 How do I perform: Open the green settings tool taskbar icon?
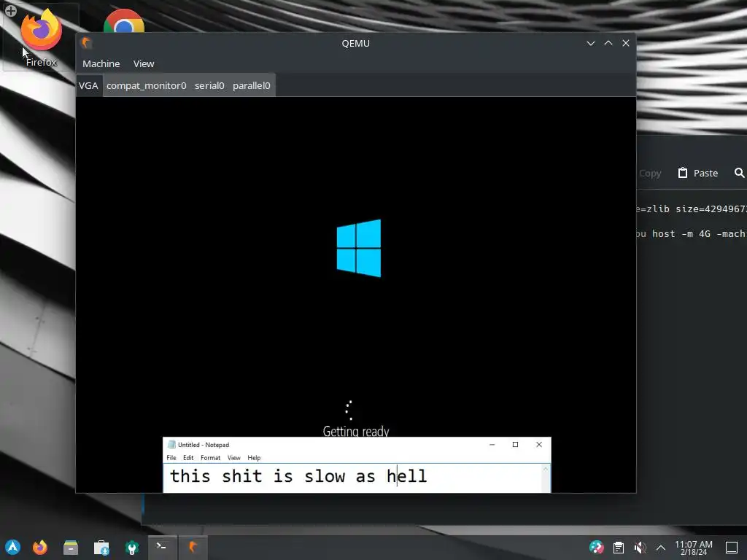(132, 548)
